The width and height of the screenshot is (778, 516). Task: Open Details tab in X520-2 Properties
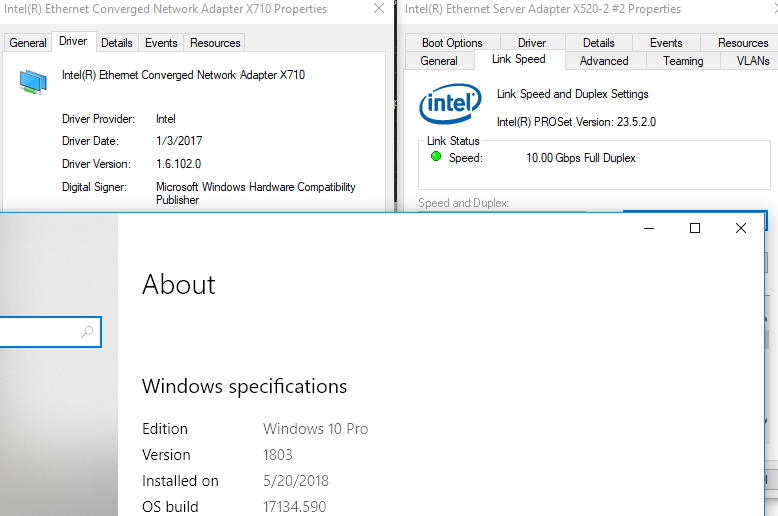tap(598, 43)
